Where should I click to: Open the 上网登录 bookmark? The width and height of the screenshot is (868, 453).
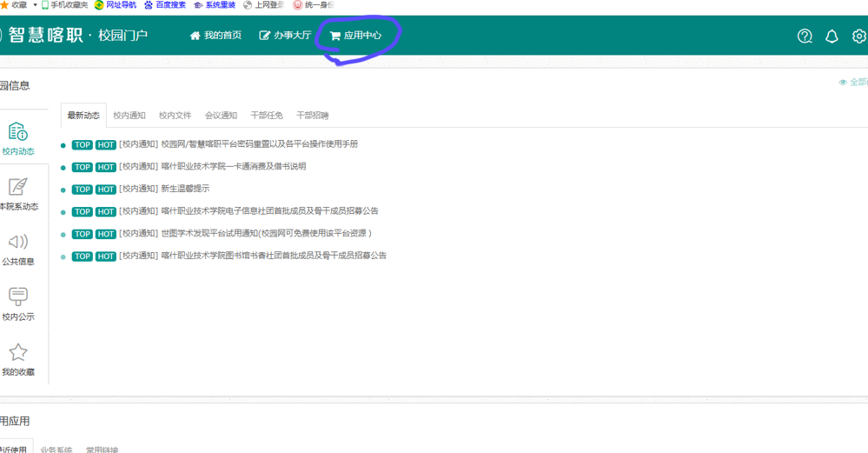point(264,5)
